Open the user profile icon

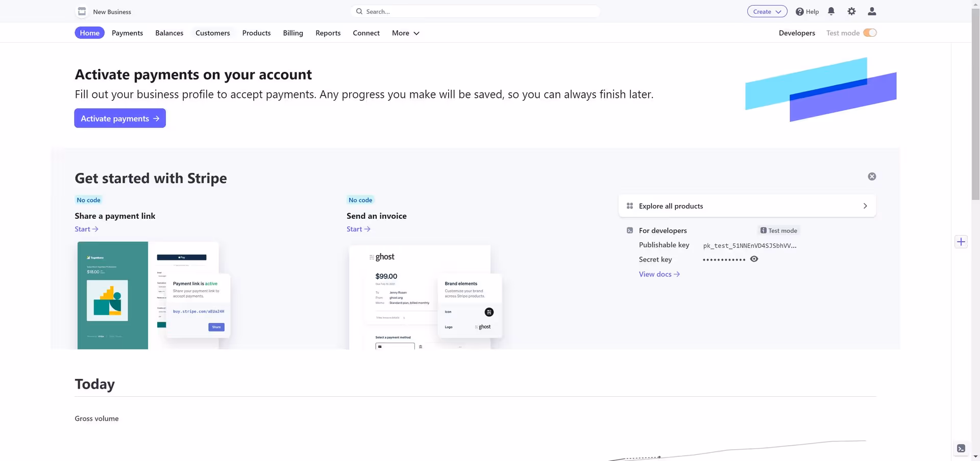click(x=872, y=11)
